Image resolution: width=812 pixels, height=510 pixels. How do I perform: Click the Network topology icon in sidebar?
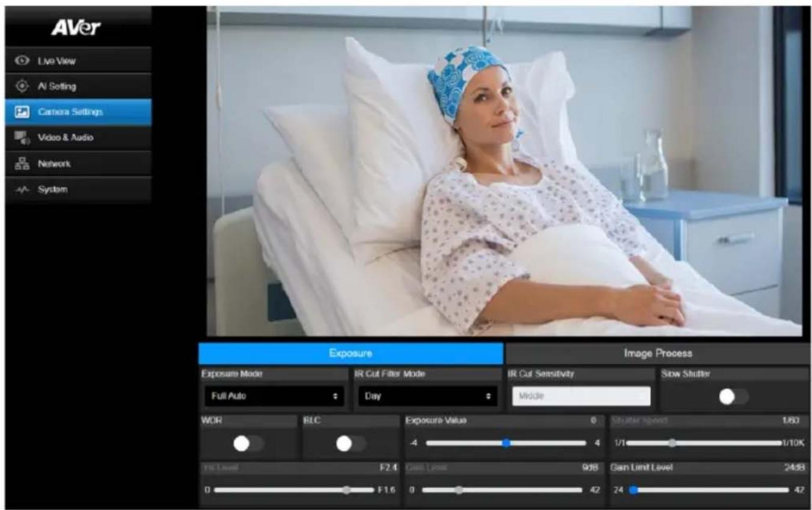[x=22, y=164]
